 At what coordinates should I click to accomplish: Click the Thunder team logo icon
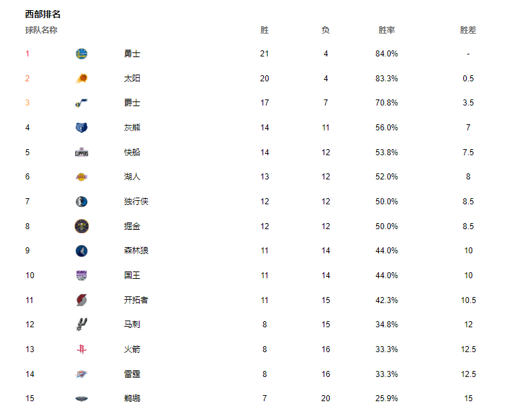[x=81, y=374]
